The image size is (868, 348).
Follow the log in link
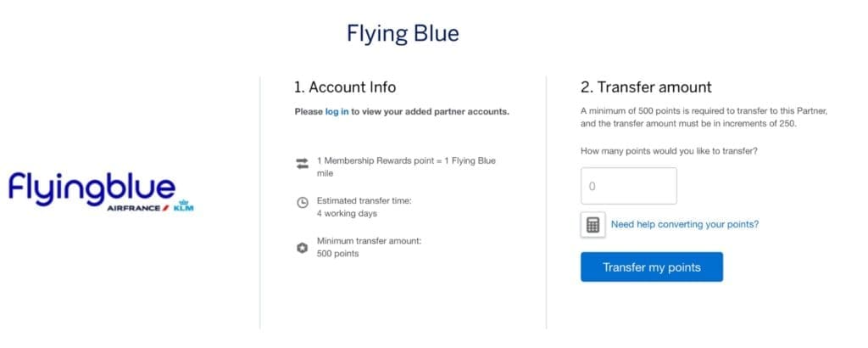[x=337, y=111]
